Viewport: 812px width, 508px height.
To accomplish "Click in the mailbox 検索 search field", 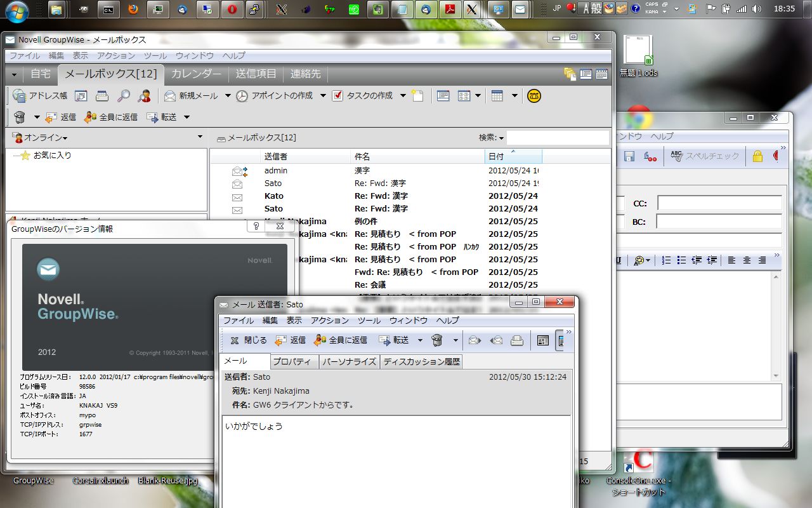I will (x=558, y=138).
